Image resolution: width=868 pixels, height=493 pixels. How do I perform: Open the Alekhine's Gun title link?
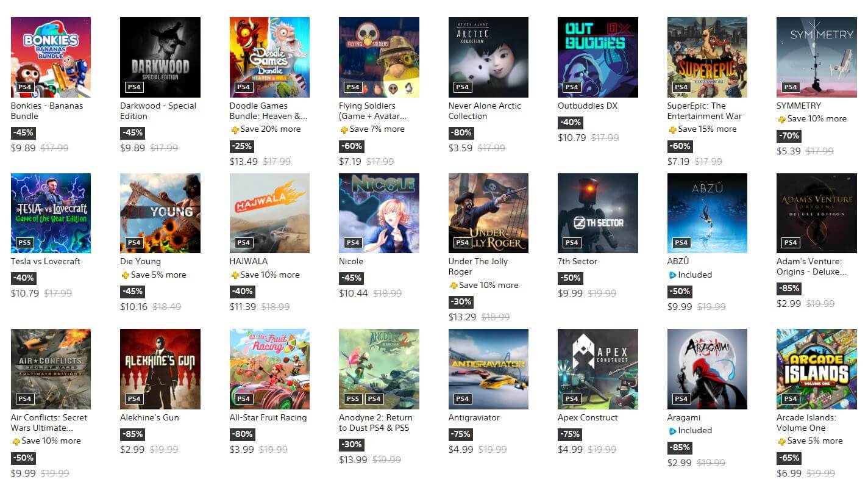pos(149,418)
